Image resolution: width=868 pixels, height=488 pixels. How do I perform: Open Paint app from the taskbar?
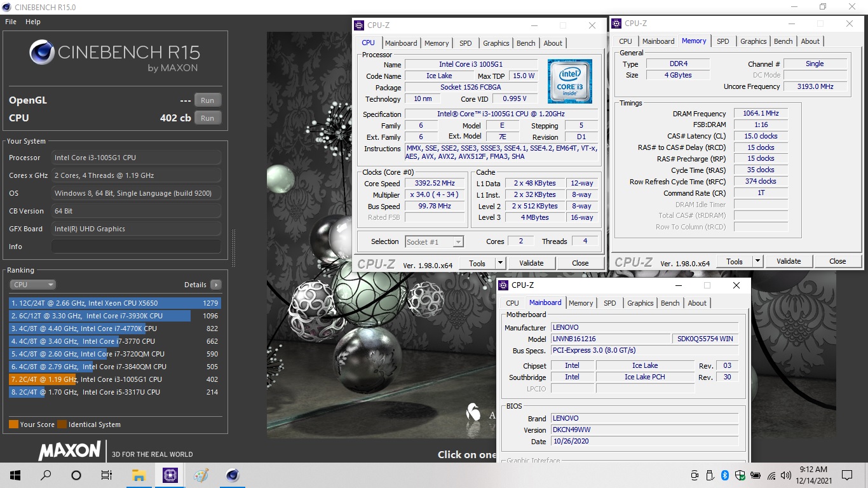tap(201, 475)
